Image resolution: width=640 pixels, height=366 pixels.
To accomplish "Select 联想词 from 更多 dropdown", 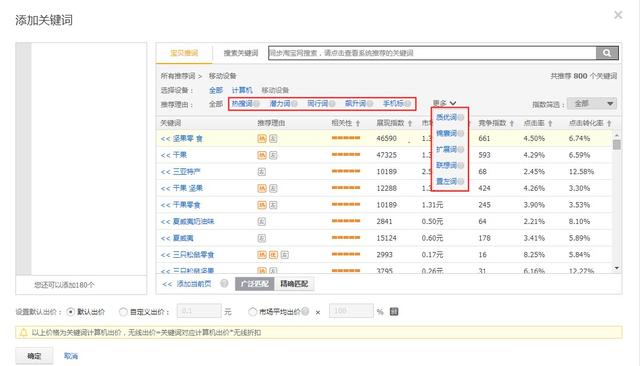I will [447, 165].
